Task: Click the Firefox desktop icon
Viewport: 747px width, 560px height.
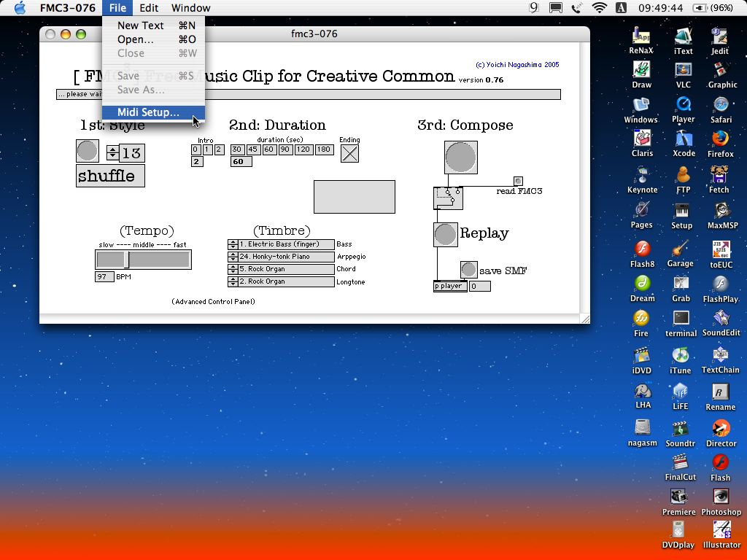Action: (x=720, y=139)
